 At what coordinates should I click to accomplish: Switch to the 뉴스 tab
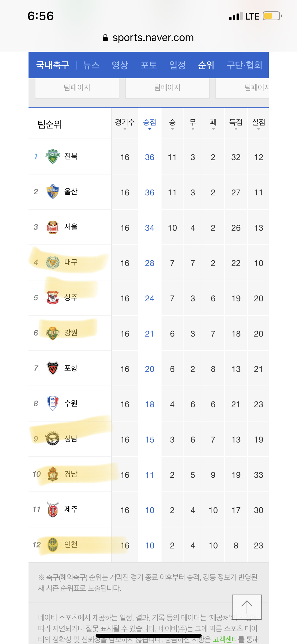coord(91,65)
